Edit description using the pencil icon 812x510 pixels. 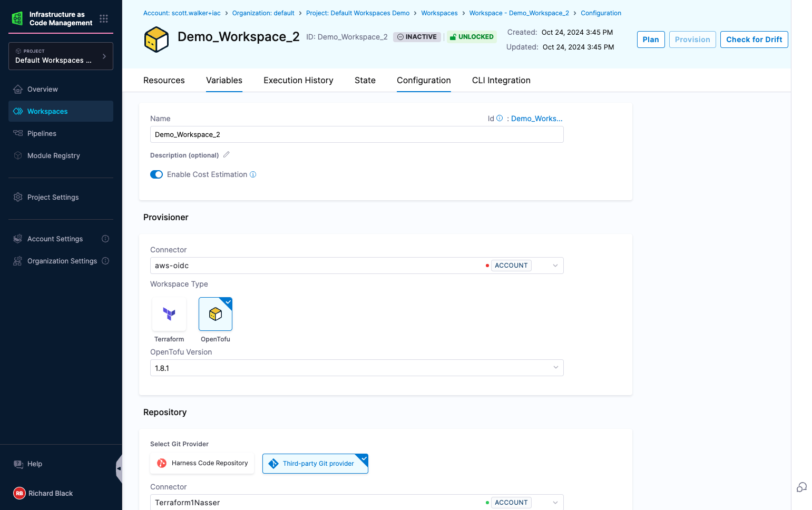[x=227, y=154]
